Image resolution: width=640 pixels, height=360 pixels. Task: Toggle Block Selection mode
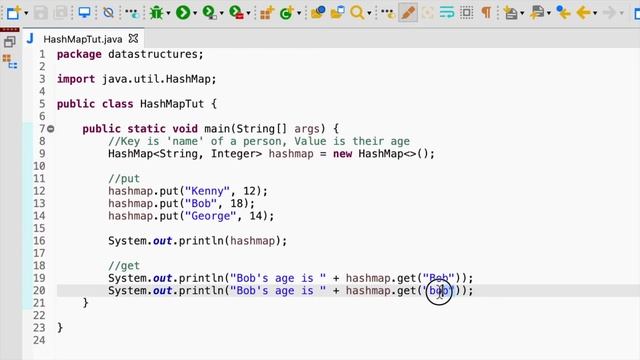click(x=467, y=13)
